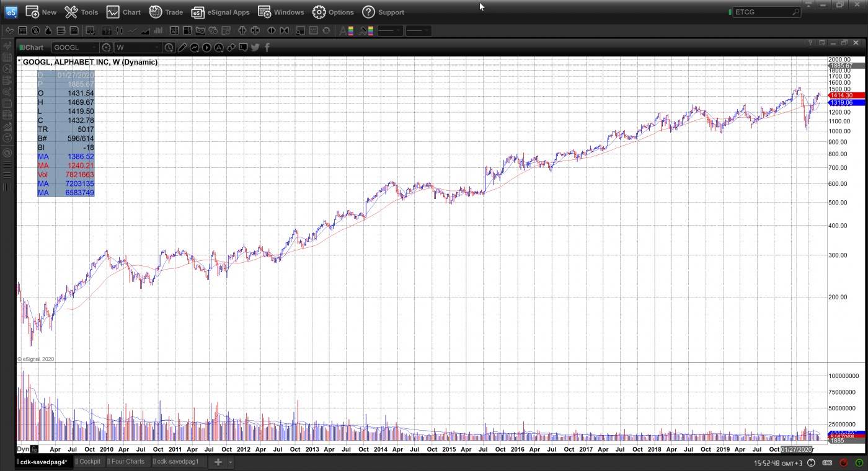Image resolution: width=868 pixels, height=471 pixels.
Task: Click the link icon in the chart toolbar
Action: 231,47
